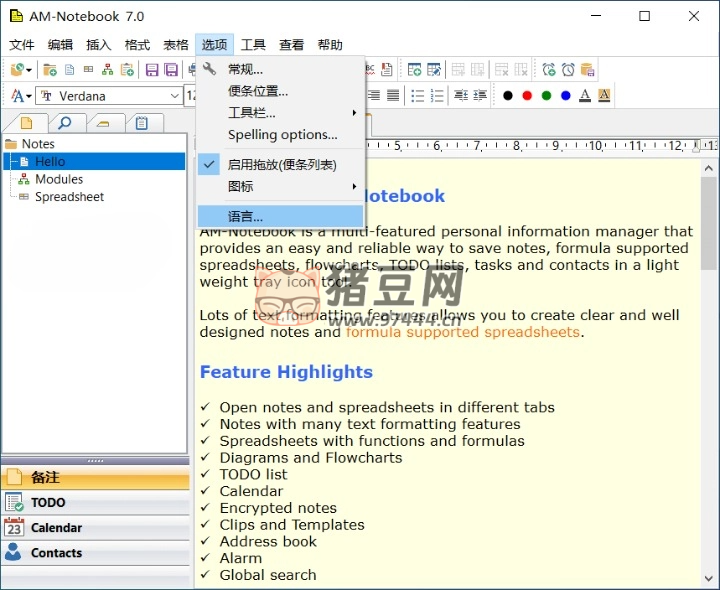This screenshot has width=720, height=590.
Task: Open the alarms list clock icon
Action: click(568, 70)
